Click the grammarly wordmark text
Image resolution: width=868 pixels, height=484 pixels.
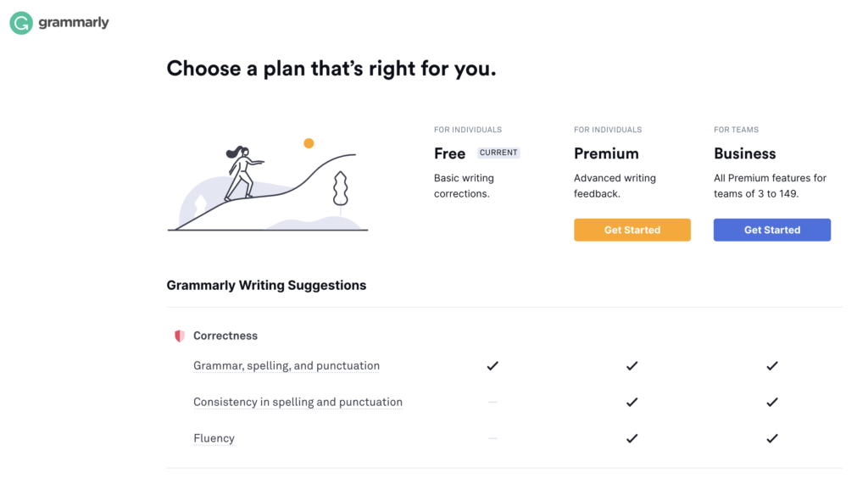coord(74,23)
